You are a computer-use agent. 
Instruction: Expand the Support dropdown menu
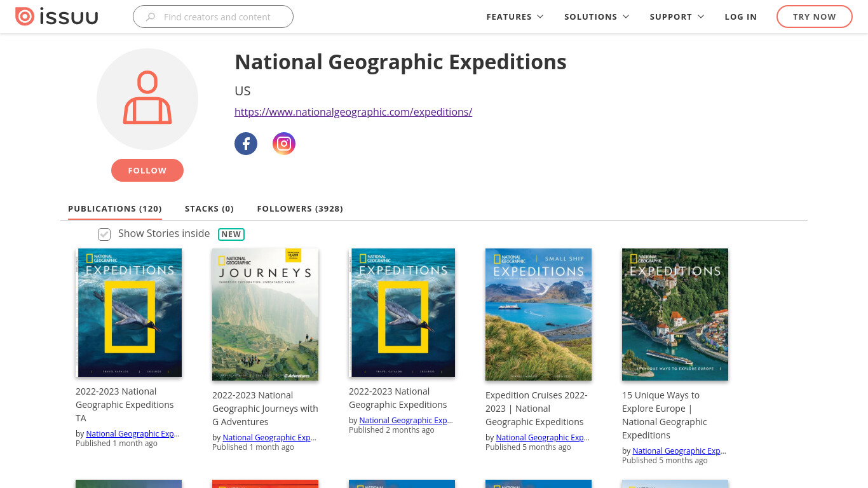tap(677, 17)
